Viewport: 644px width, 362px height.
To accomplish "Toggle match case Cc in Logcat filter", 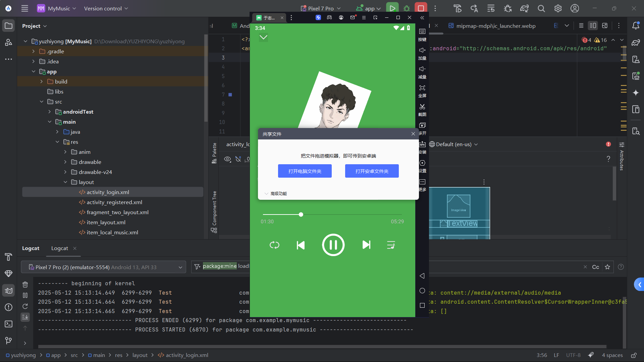I will point(595,267).
